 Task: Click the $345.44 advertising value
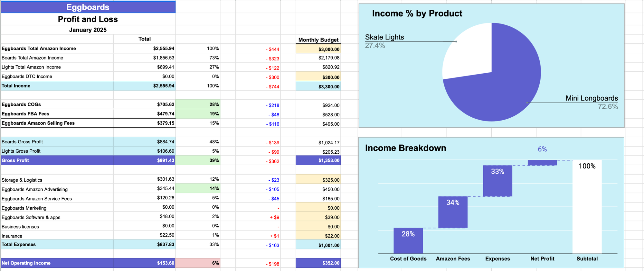coord(166,188)
